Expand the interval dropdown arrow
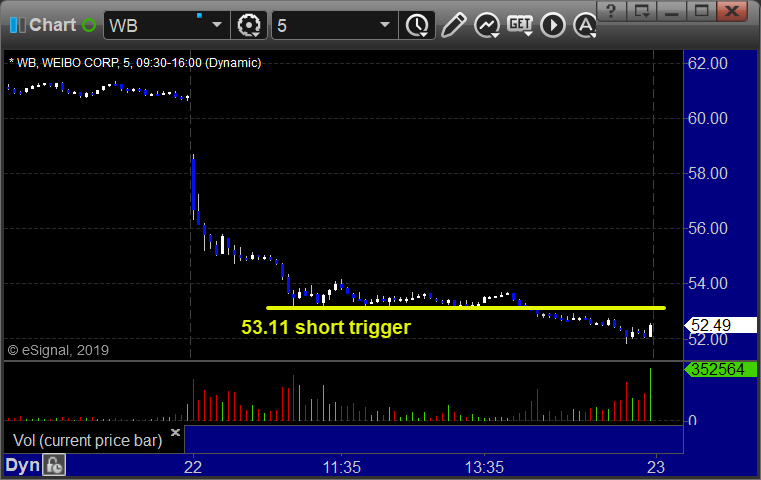The height and width of the screenshot is (480, 761). (x=385, y=25)
